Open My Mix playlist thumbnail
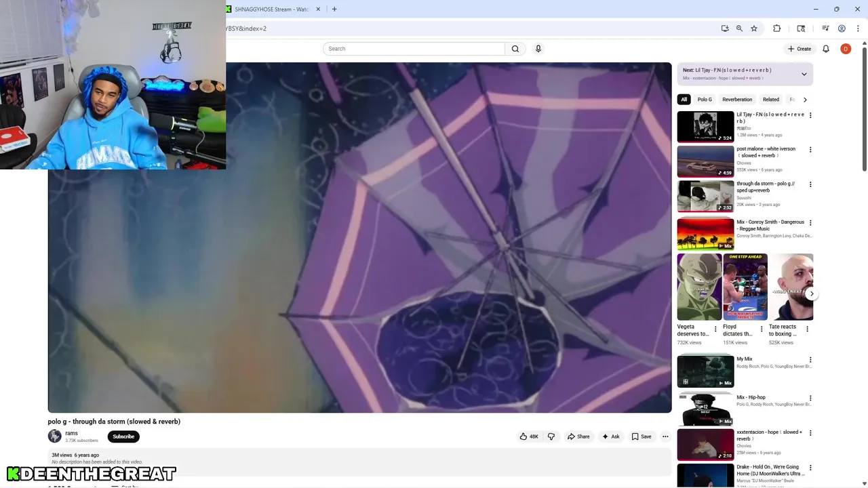Image resolution: width=868 pixels, height=488 pixels. (705, 371)
